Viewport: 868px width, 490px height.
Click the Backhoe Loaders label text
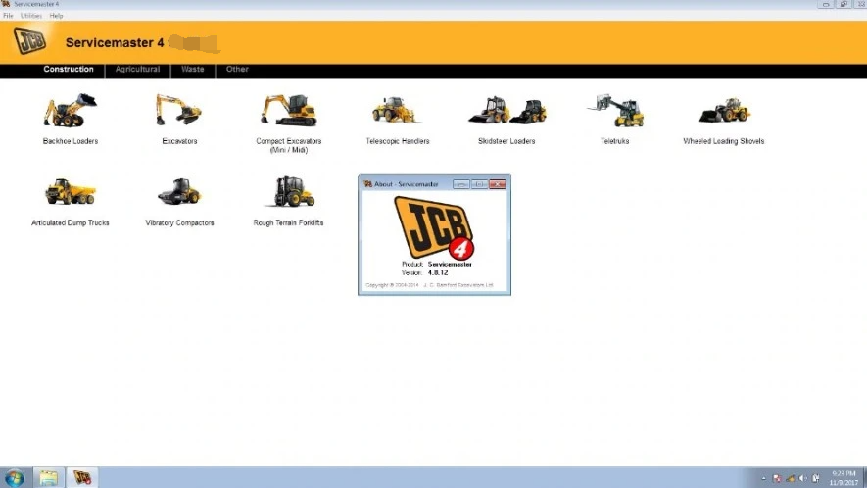[x=71, y=141]
